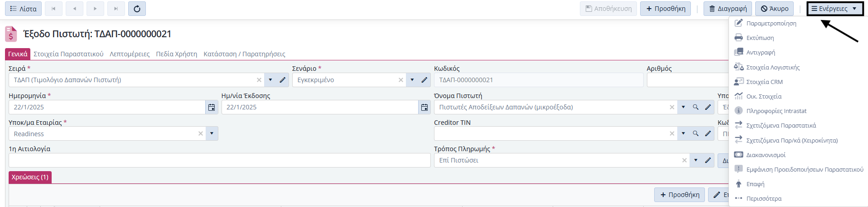Edit the Σειρά value with pencil icon
868x207 pixels.
(283, 80)
